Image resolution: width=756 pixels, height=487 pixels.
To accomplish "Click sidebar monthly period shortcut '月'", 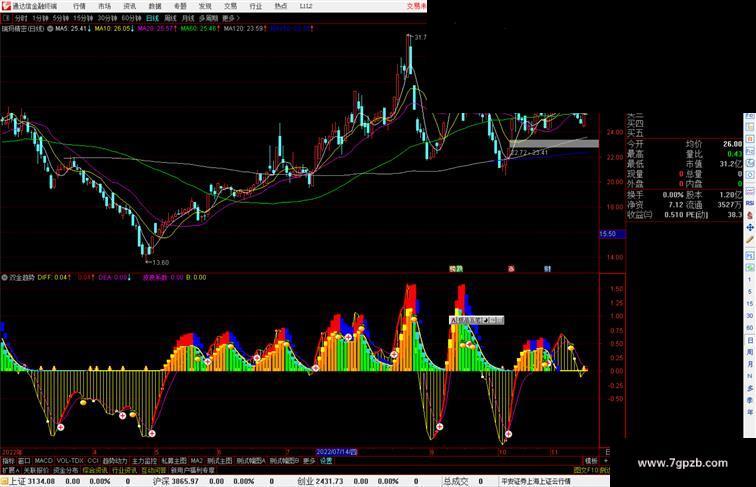I will click(x=750, y=364).
